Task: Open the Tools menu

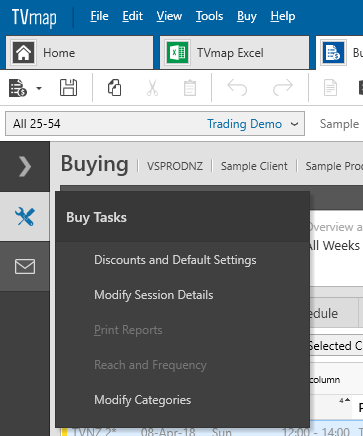Action: 209,16
